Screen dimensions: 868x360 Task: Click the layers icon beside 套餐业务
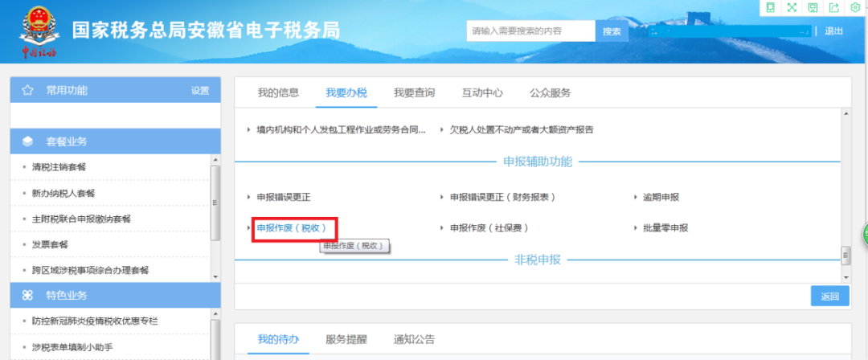[27, 141]
